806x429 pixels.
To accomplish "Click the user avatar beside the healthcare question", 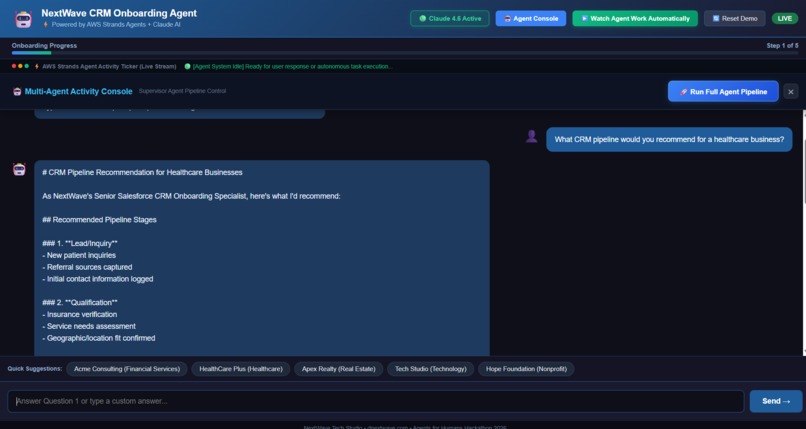I will [532, 136].
